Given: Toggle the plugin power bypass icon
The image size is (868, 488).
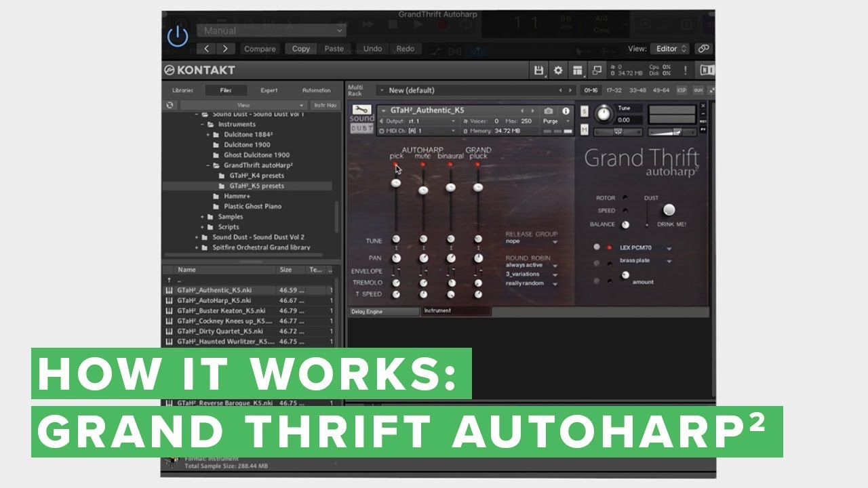Looking at the screenshot, I should [178, 35].
